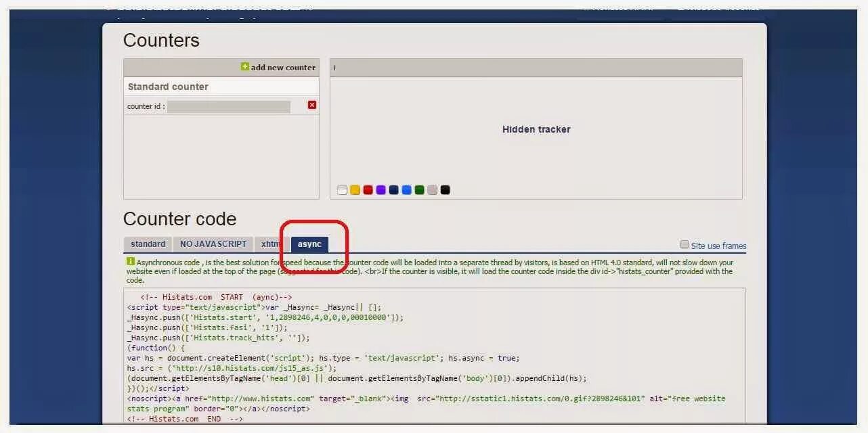Select the Standard counter row
Viewport: 868px width, 433px height.
pyautogui.click(x=221, y=87)
